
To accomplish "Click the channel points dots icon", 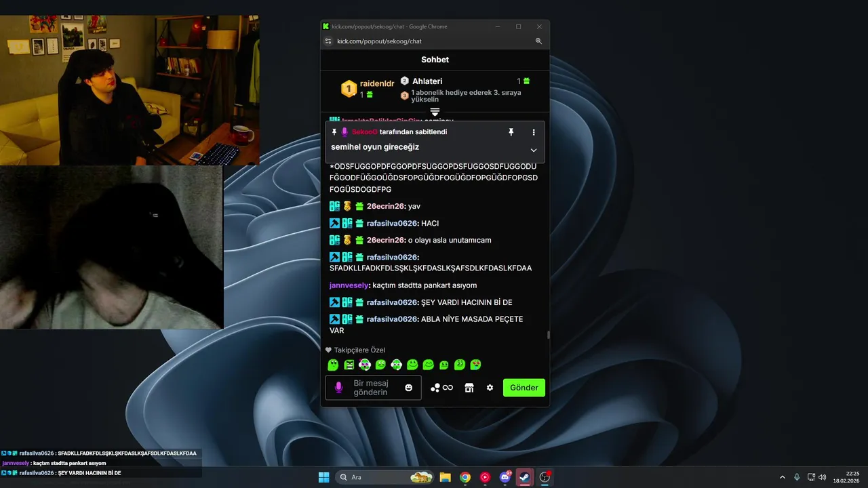I will [435, 388].
